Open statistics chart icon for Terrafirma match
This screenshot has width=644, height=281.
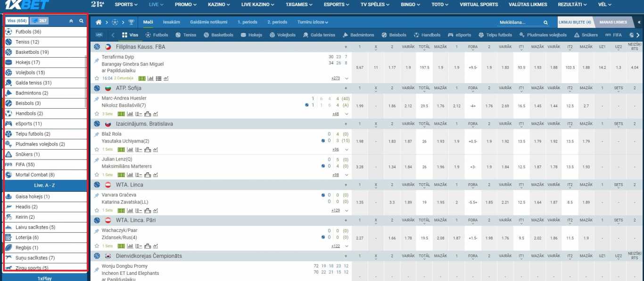[150, 78]
